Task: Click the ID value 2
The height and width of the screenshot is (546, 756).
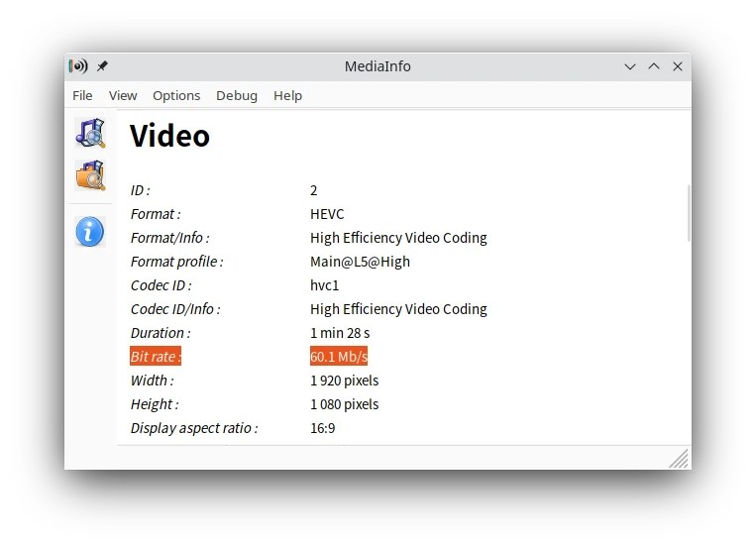Action: click(314, 190)
